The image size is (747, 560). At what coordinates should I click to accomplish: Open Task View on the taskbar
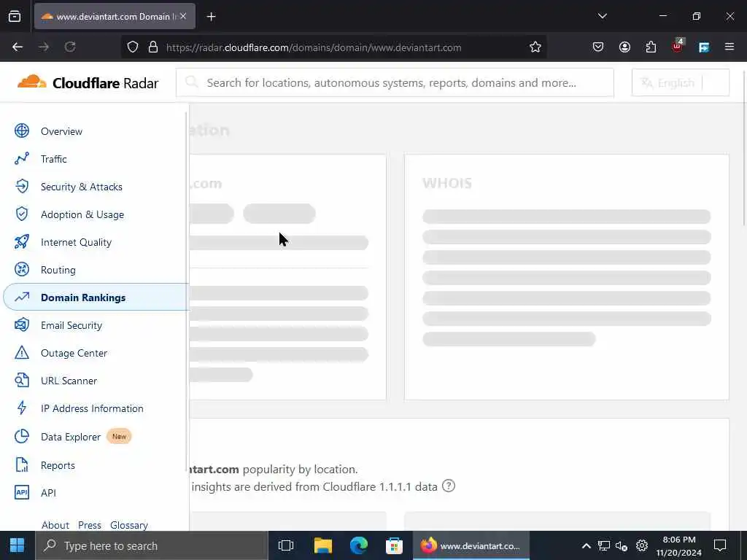coord(286,545)
